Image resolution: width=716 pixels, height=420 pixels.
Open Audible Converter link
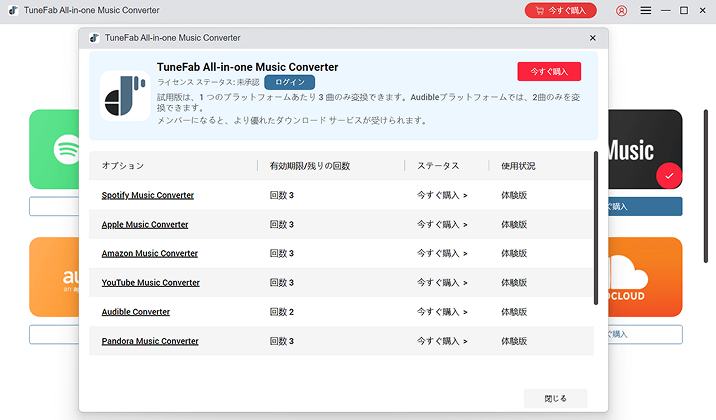[x=136, y=312]
